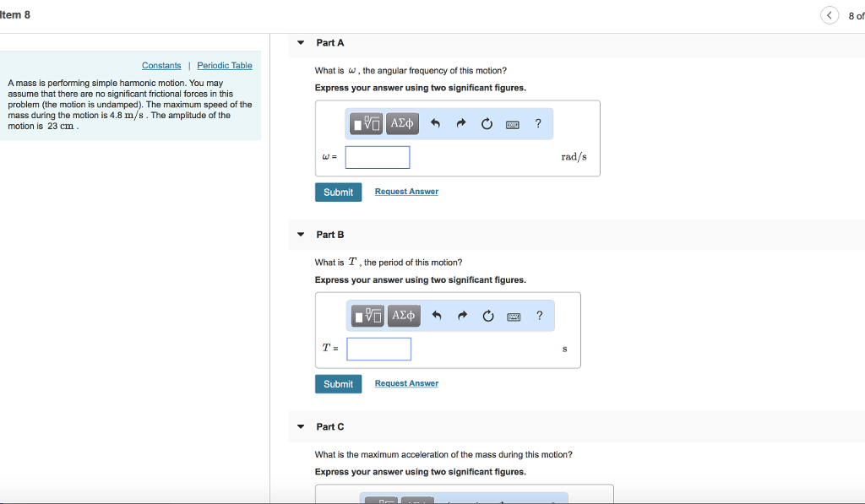Click inside the omega answer input field
865x504 pixels.
coord(378,157)
